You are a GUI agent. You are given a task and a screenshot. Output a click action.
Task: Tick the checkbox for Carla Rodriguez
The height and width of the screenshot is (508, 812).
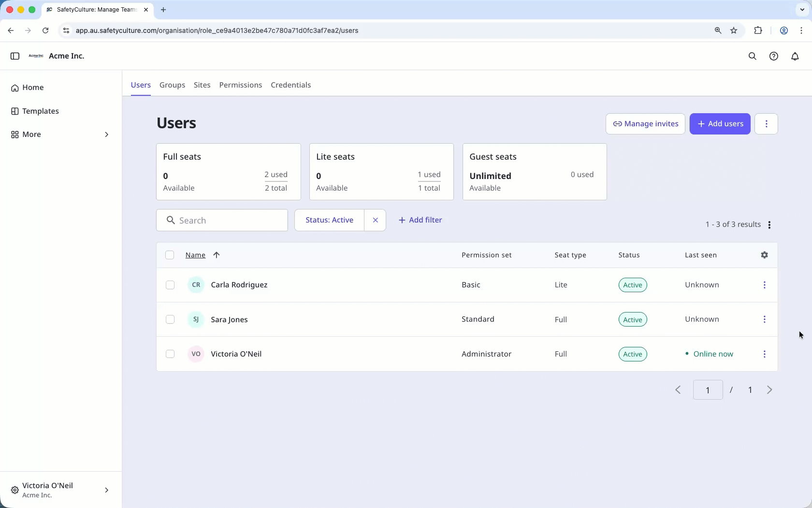tap(170, 285)
